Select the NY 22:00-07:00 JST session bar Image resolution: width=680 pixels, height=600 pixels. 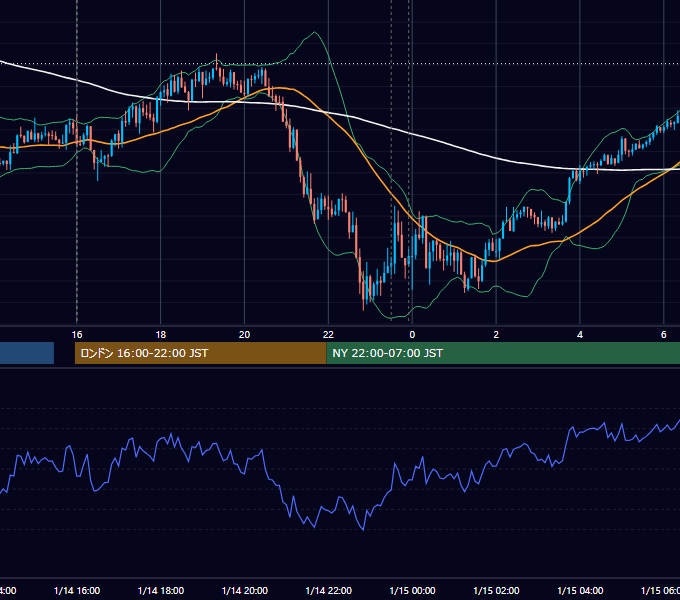click(503, 353)
